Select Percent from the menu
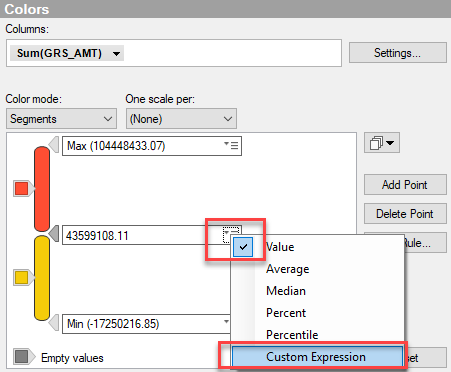Screen dimensions: 451x372 (318, 313)
